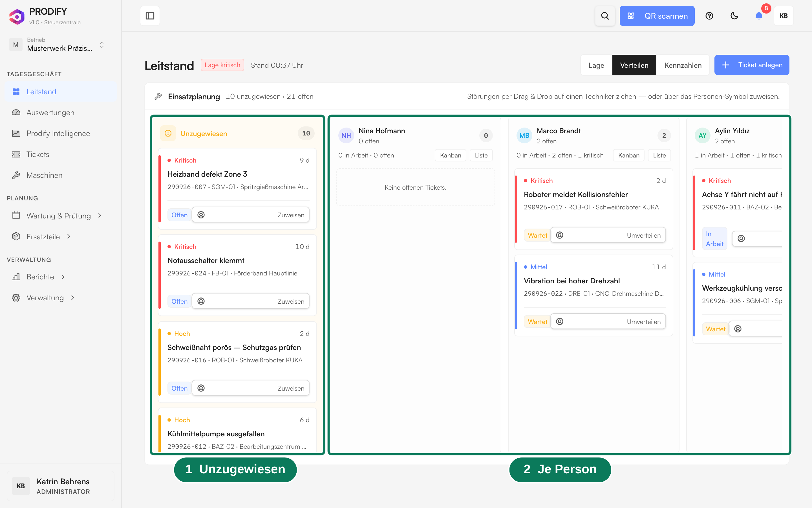Open Maschinen page
Image resolution: width=812 pixels, height=508 pixels.
(x=61, y=175)
